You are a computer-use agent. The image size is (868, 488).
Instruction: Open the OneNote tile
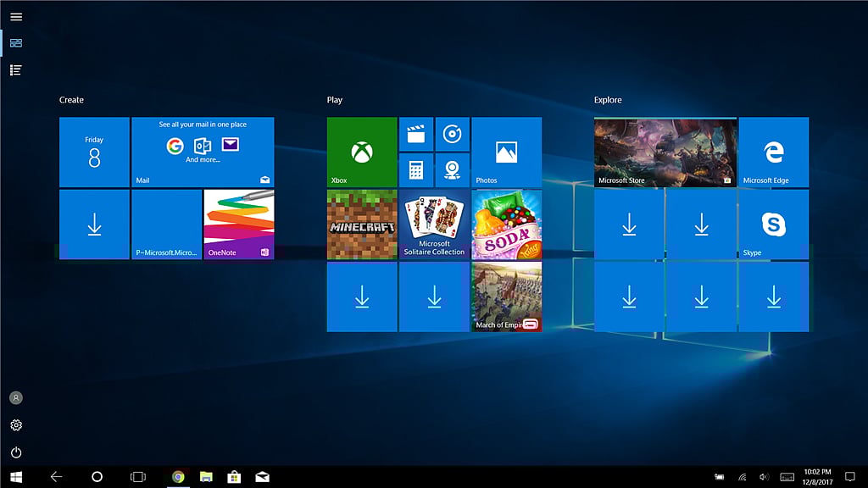point(239,225)
